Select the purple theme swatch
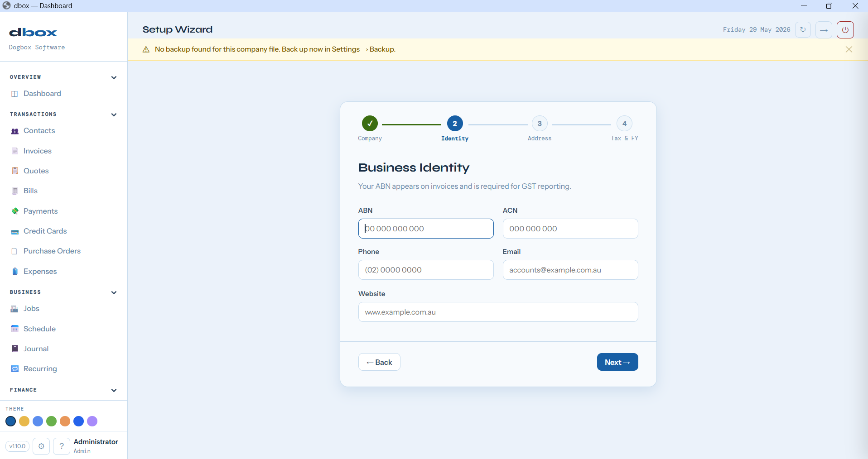The height and width of the screenshot is (459, 868). click(x=92, y=421)
